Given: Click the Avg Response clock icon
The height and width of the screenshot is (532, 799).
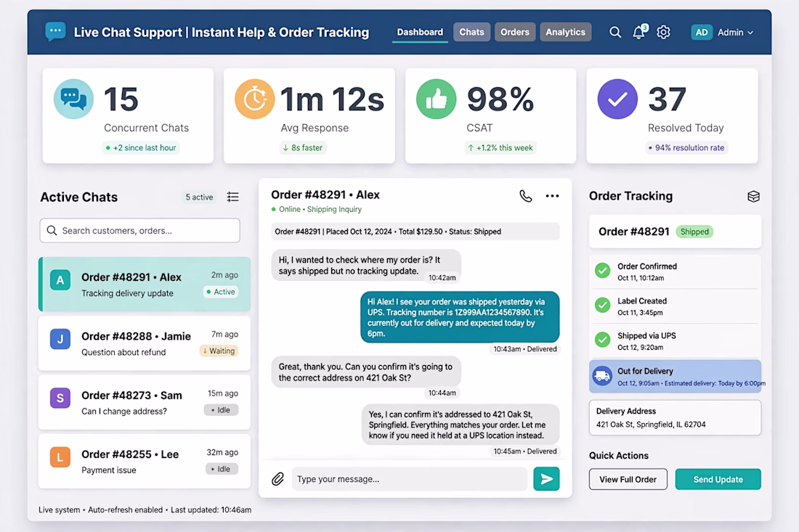Looking at the screenshot, I should tap(254, 99).
